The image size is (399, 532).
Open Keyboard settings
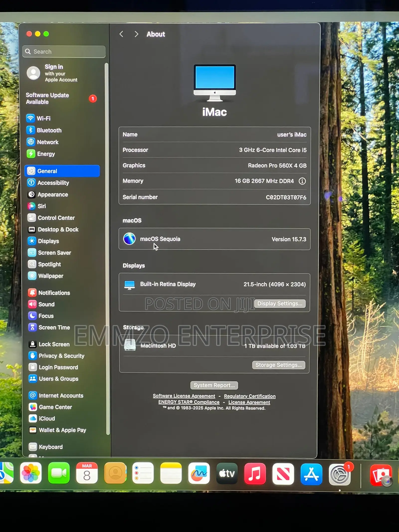coord(46,446)
